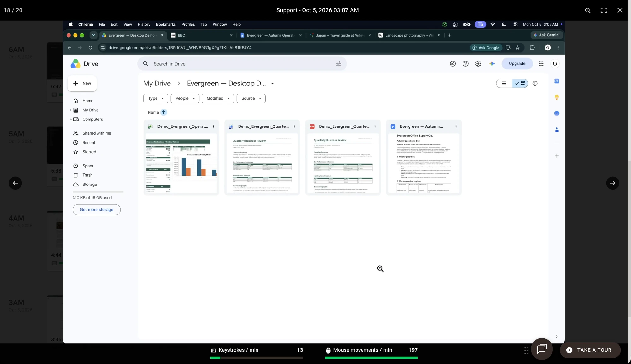Viewport: 631px width, 364px height.
Task: Click the Gemini sparkle icon in Drive
Action: coord(492,64)
